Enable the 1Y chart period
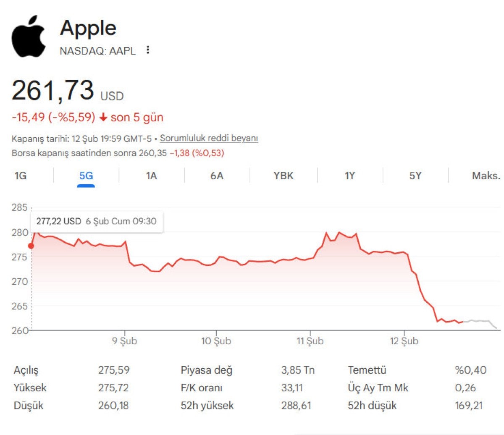Image resolution: width=504 pixels, height=435 pixels. [x=349, y=176]
